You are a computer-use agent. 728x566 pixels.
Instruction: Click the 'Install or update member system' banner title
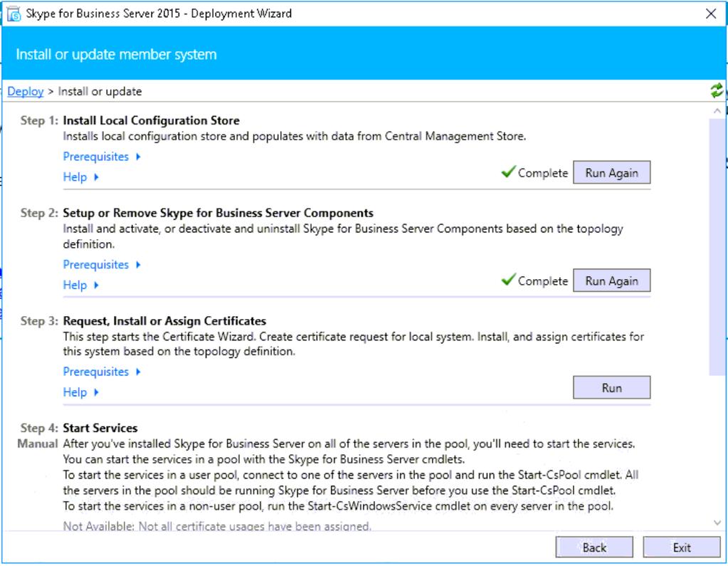[x=117, y=54]
